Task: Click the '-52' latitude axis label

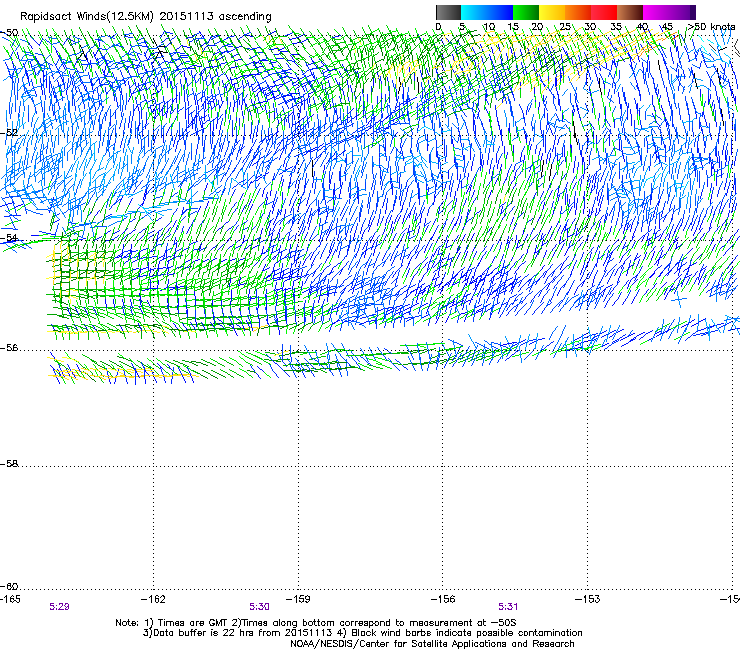Action: click(9, 133)
